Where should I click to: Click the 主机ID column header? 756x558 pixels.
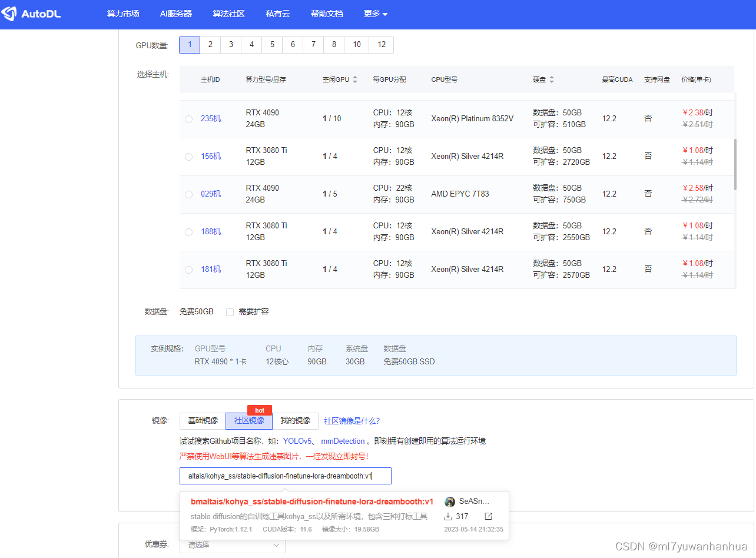[x=210, y=79]
